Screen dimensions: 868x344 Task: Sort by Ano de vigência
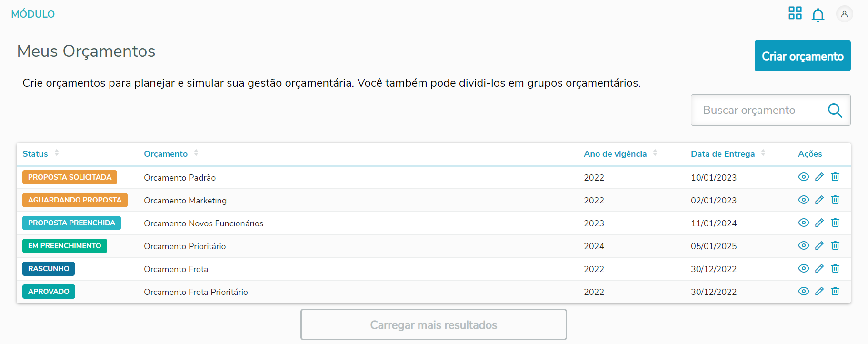pos(655,153)
